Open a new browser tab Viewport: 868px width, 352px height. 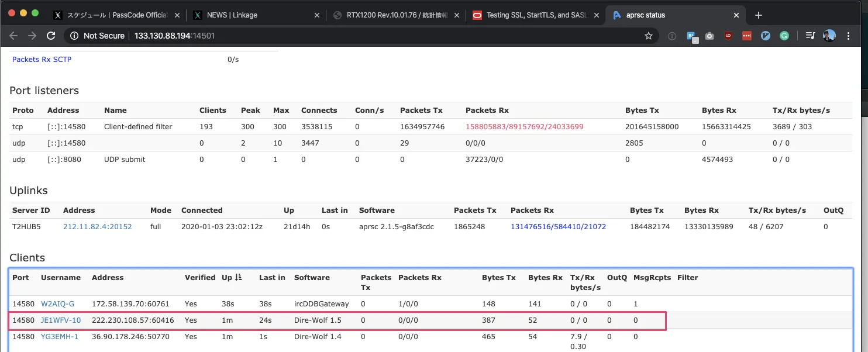pyautogui.click(x=759, y=15)
